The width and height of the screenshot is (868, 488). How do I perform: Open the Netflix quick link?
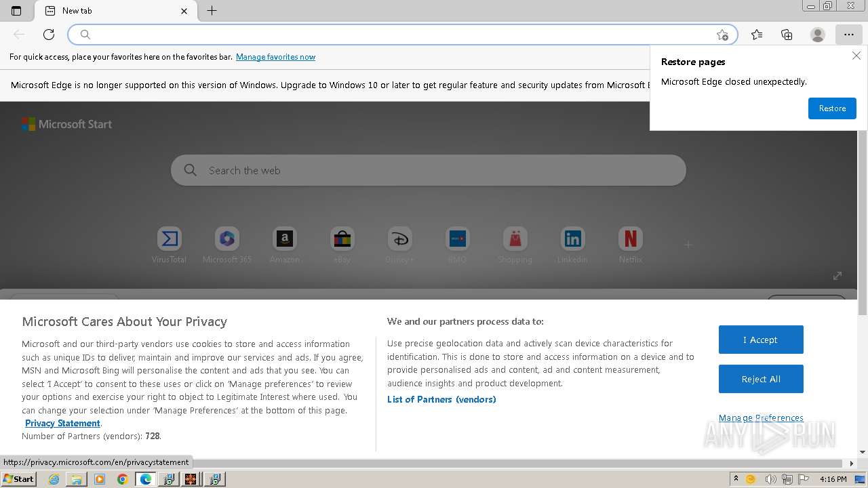[x=630, y=245]
